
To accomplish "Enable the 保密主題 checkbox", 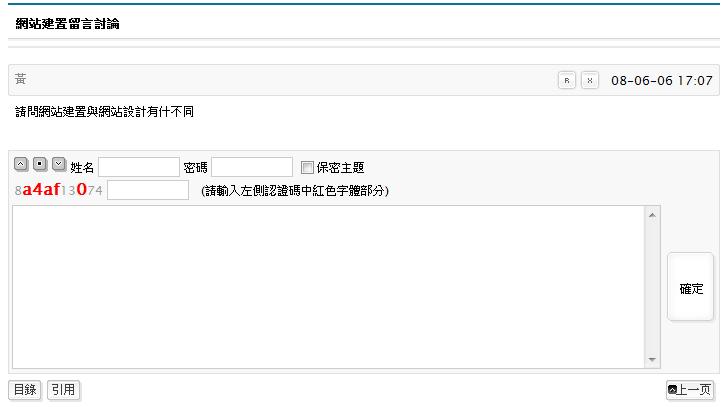I will (308, 167).
